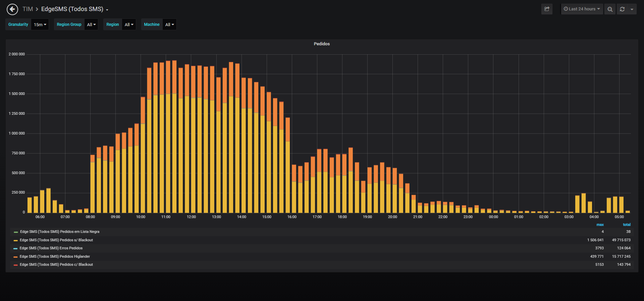Toggle Pedidos s/ Blackout legend series
The width and height of the screenshot is (644, 301).
[56, 240]
